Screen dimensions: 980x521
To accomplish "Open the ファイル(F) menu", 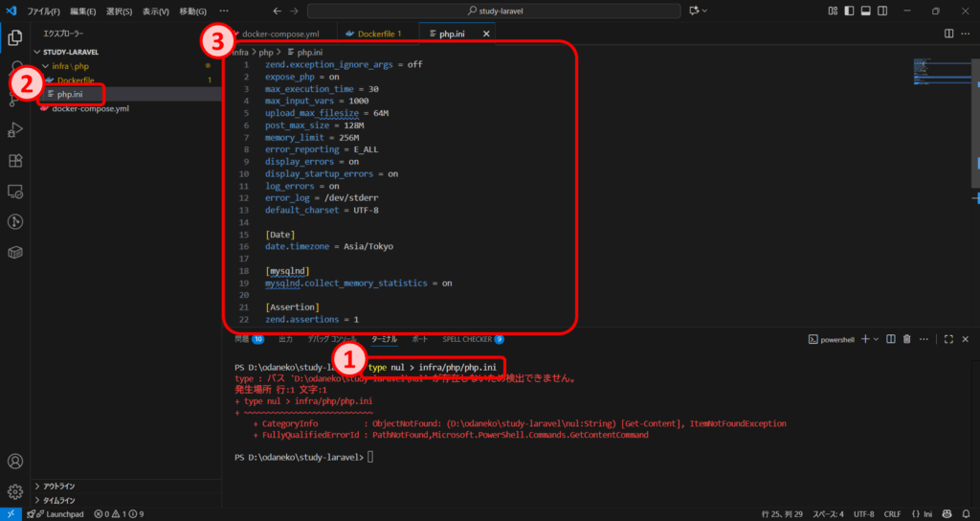I will coord(43,11).
